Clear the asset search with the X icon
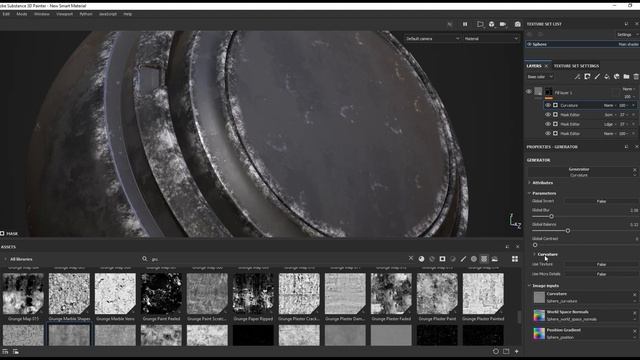 [x=411, y=258]
